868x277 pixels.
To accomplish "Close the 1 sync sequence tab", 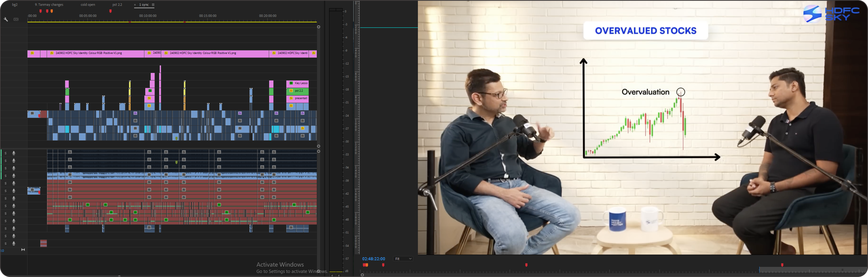I will pyautogui.click(x=135, y=5).
